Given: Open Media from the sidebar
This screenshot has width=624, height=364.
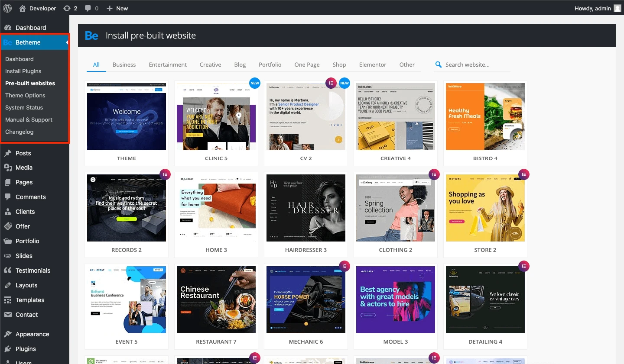Looking at the screenshot, I should [24, 168].
